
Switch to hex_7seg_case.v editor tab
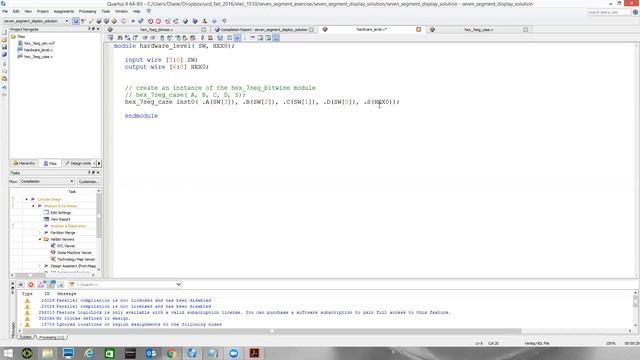(x=478, y=29)
